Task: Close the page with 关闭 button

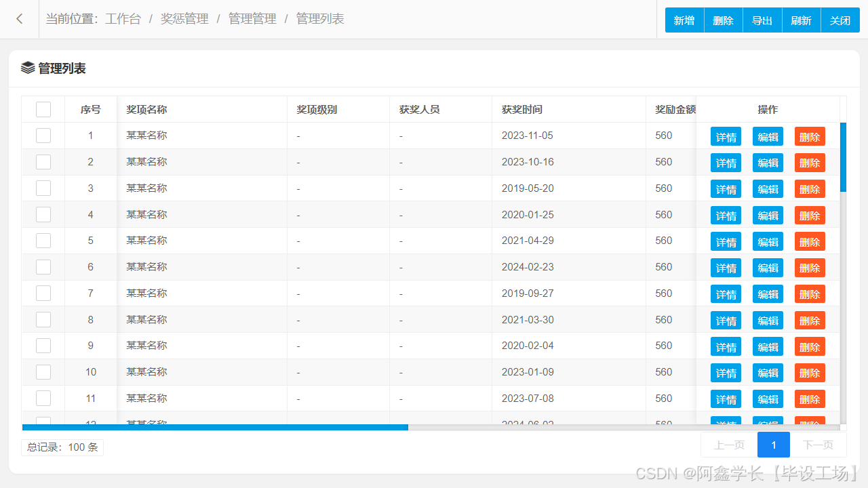Action: (x=840, y=20)
